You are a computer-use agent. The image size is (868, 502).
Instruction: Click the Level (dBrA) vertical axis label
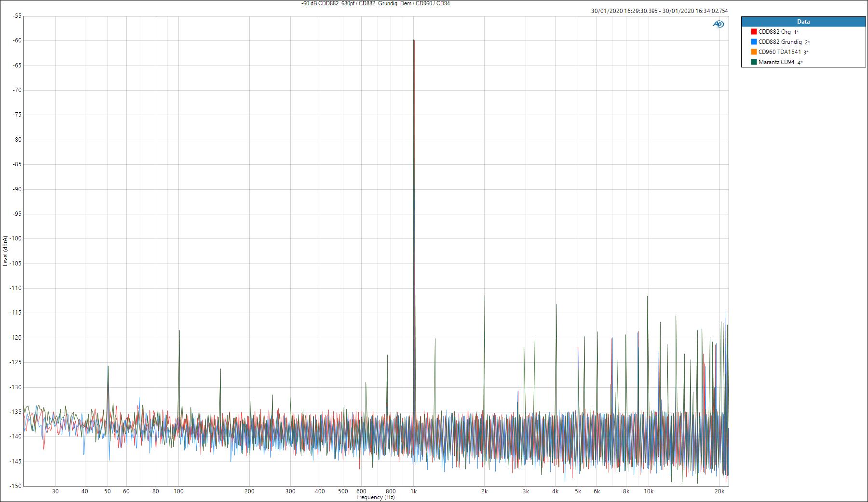tap(5, 251)
